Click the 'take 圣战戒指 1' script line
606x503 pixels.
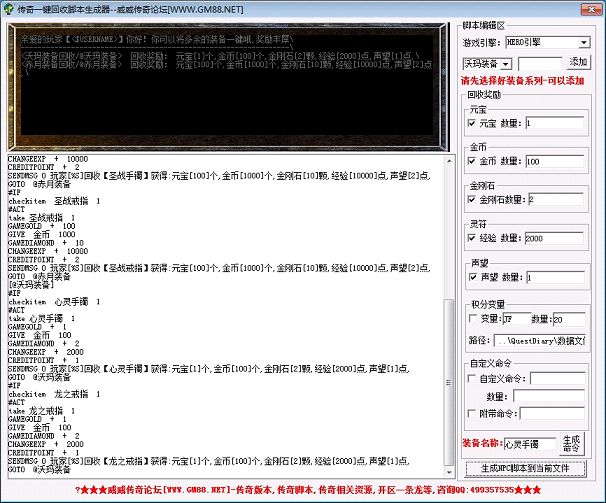point(41,218)
